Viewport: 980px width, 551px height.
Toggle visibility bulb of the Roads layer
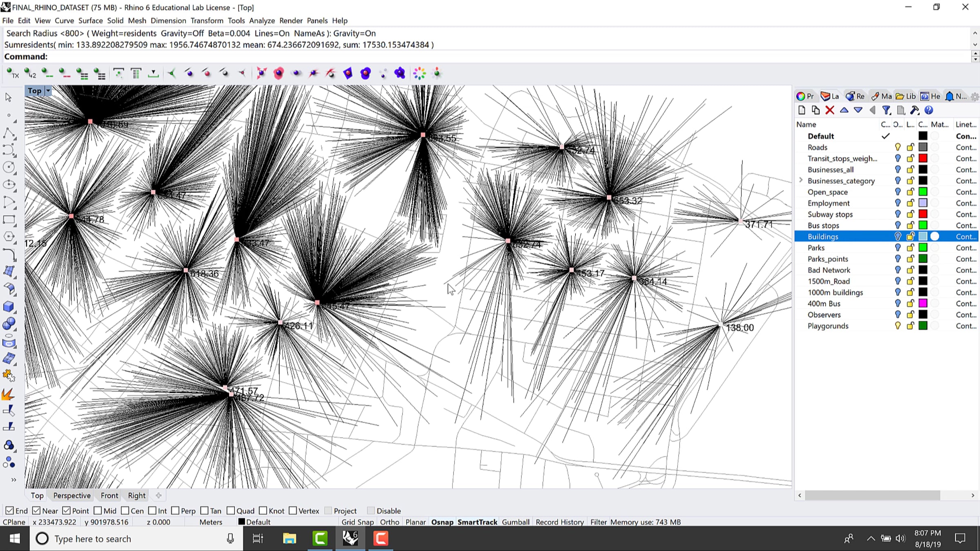pyautogui.click(x=898, y=147)
